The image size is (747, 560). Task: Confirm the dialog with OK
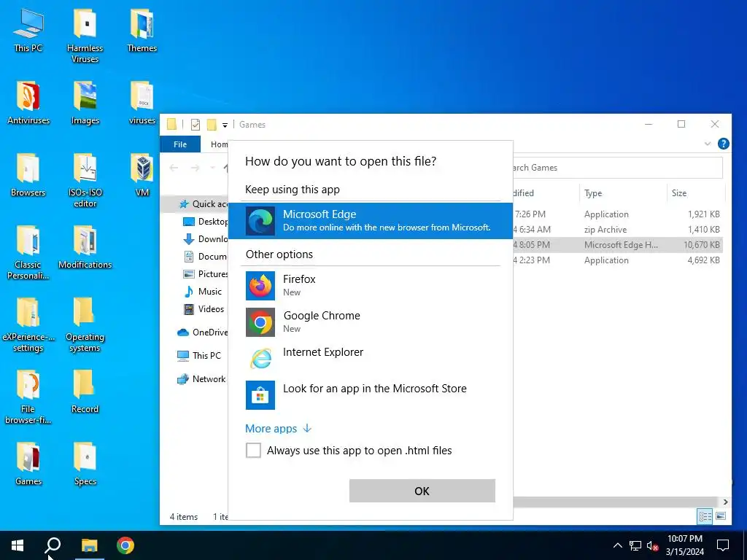422,491
